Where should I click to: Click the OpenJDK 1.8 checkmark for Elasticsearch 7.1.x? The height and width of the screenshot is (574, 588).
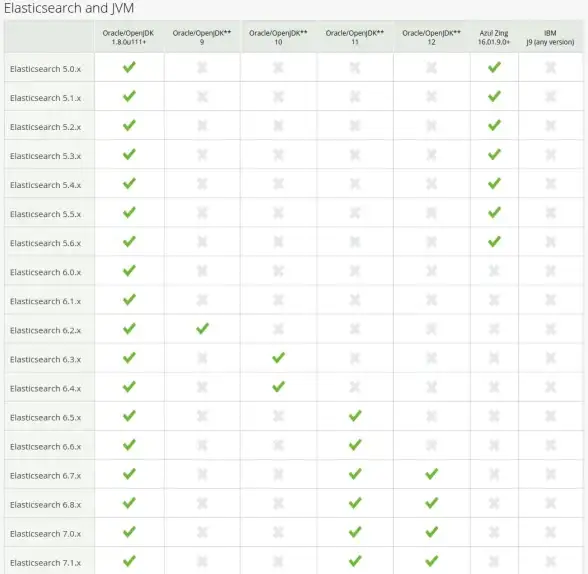(x=129, y=561)
